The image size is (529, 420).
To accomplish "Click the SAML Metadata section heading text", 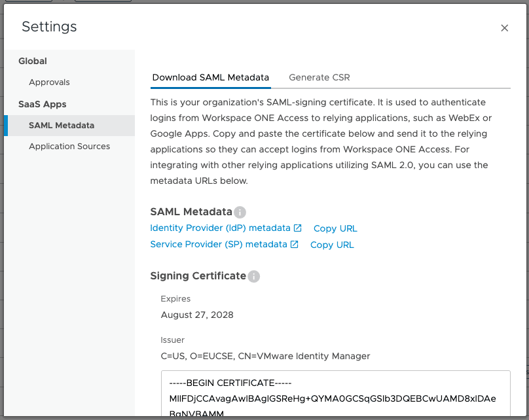I will 191,212.
